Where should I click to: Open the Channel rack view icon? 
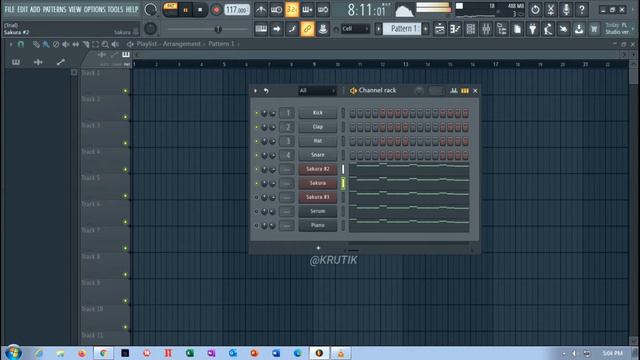(471, 29)
